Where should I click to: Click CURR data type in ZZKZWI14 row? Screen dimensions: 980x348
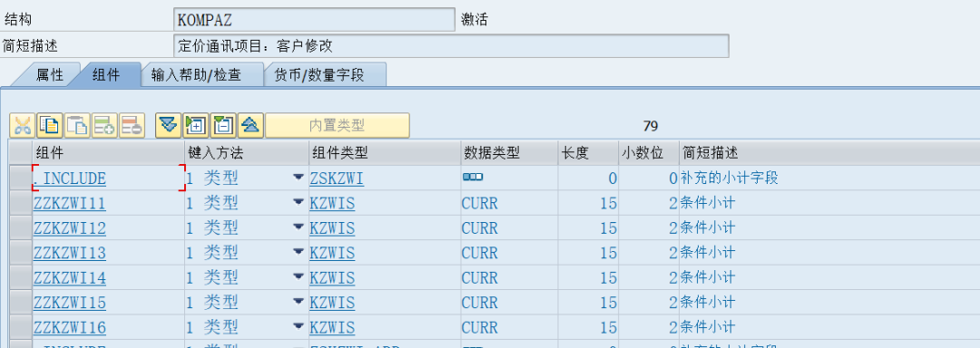[480, 278]
